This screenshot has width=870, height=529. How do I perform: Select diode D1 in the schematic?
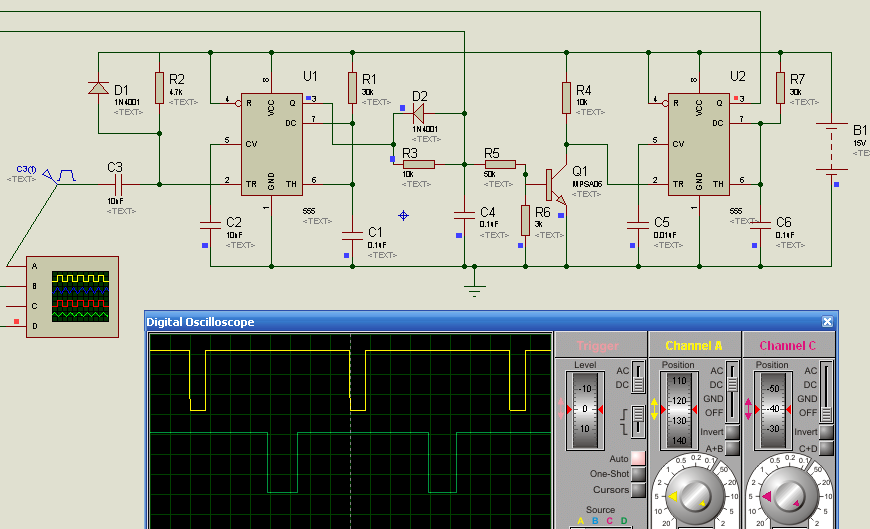point(98,88)
